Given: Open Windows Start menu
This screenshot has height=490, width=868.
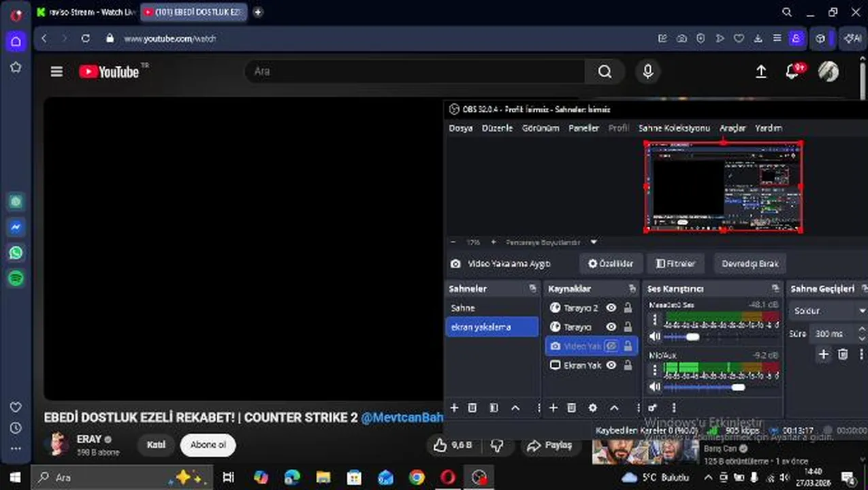Looking at the screenshot, I should click(x=15, y=477).
